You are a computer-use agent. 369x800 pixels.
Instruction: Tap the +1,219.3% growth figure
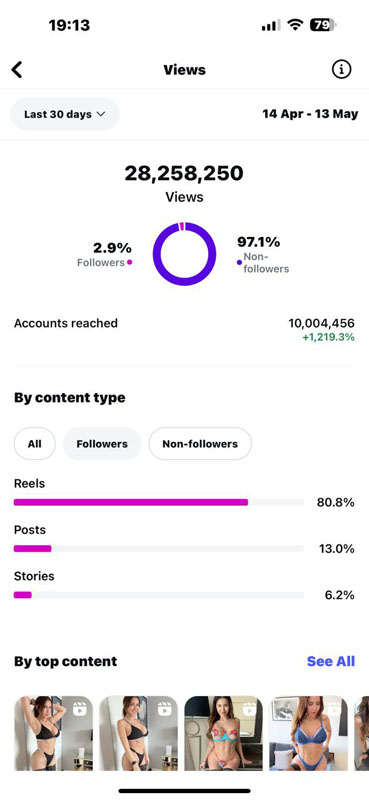pos(328,337)
